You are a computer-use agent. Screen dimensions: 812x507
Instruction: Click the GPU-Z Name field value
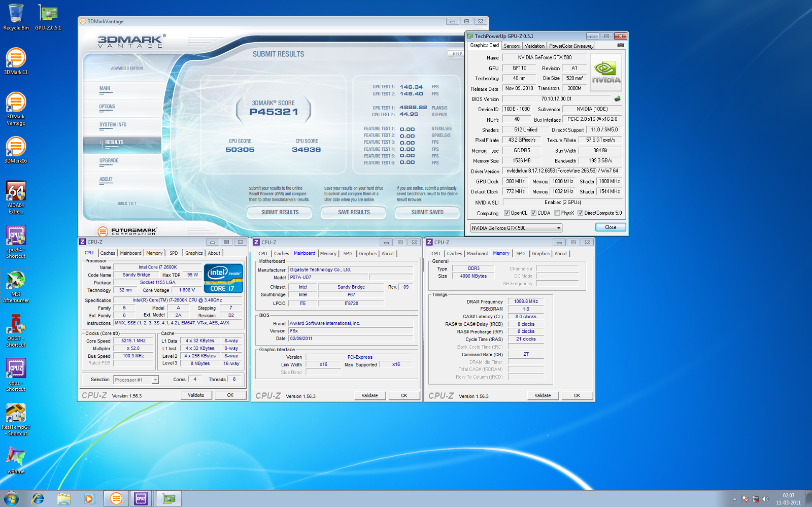coord(545,57)
